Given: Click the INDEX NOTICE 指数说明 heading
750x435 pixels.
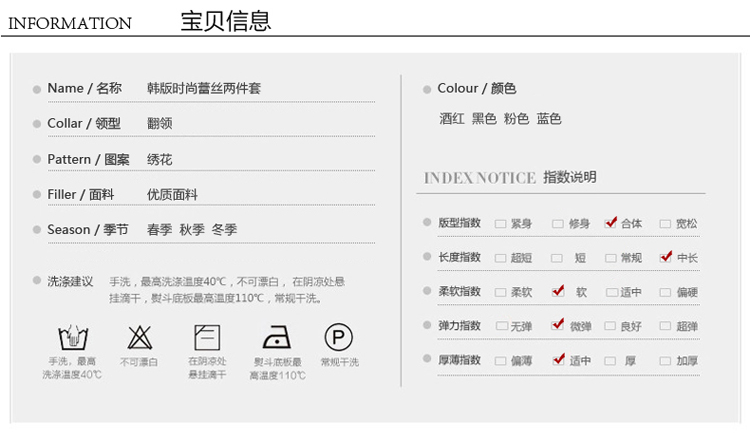Looking at the screenshot, I should pos(510,178).
